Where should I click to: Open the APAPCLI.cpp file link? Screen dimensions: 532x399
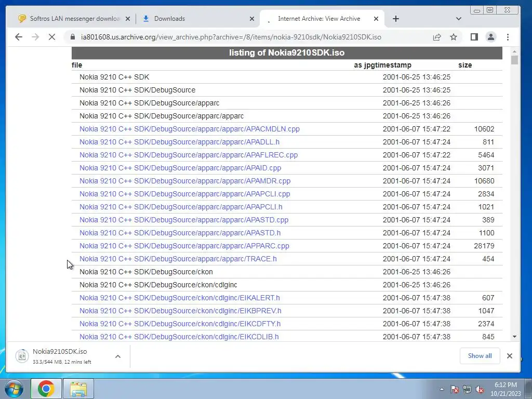(184, 194)
